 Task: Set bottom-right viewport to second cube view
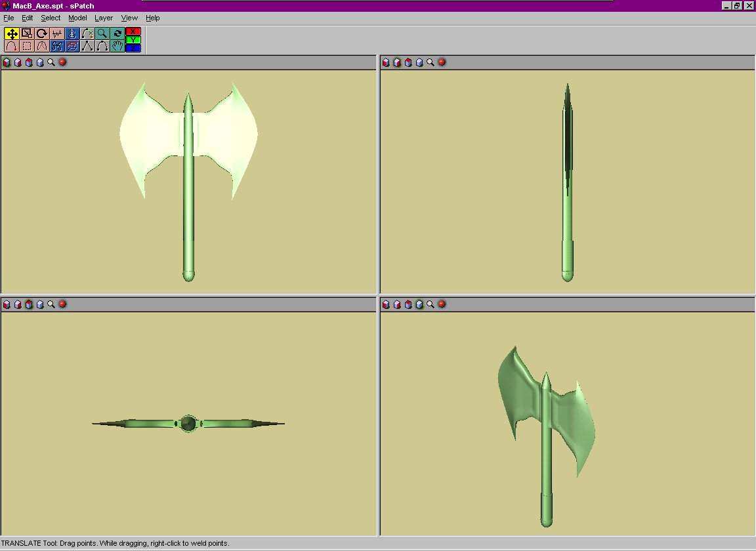coord(397,304)
